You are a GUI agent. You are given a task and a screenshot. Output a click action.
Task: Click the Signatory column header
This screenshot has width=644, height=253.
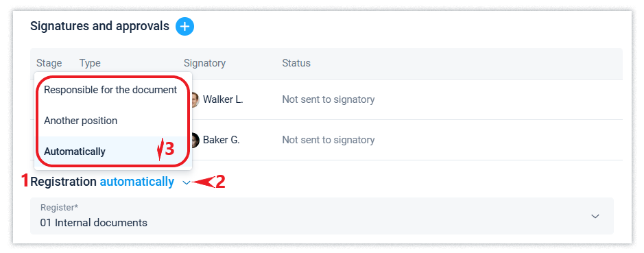coord(204,63)
